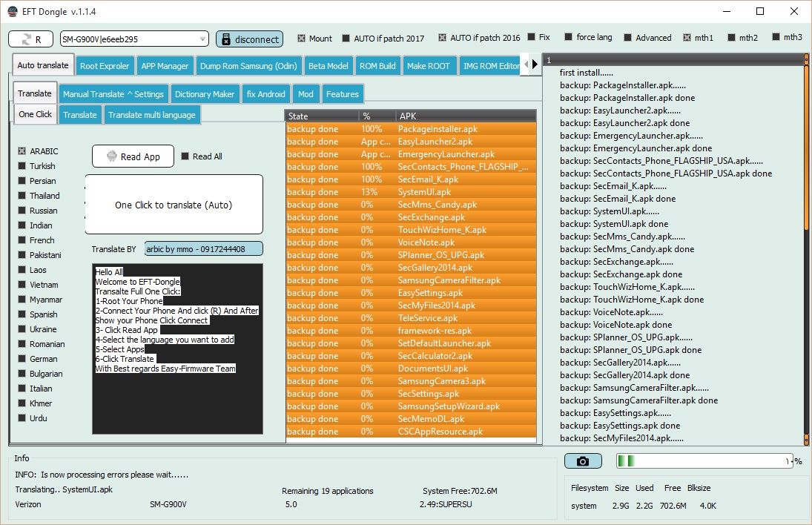The width and height of the screenshot is (812, 525).
Task: Open Manual Translate ^ Settings tab
Action: point(113,94)
